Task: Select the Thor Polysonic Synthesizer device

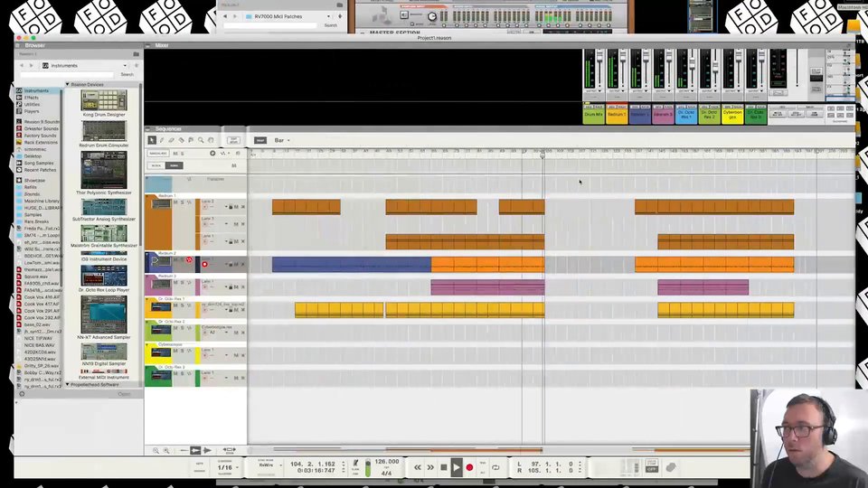Action: pyautogui.click(x=103, y=174)
